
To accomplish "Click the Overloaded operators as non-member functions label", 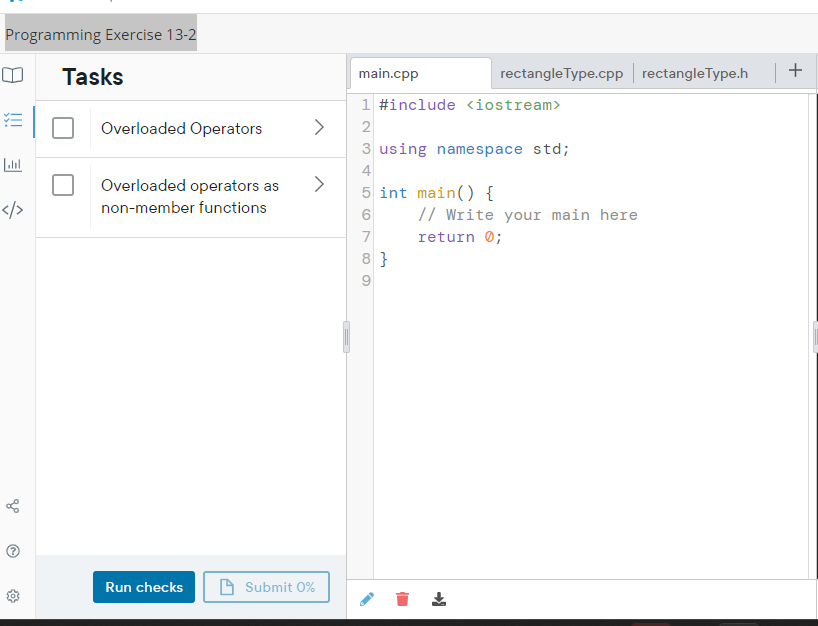I will 190,196.
